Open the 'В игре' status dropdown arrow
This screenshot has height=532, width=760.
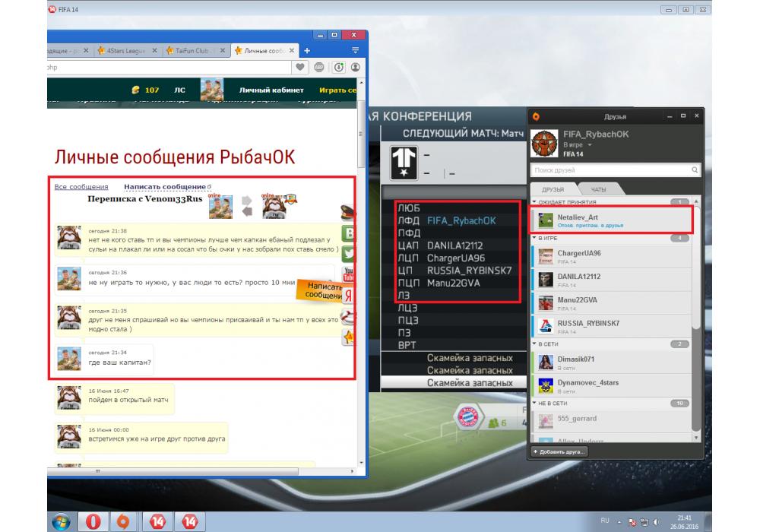(588, 144)
